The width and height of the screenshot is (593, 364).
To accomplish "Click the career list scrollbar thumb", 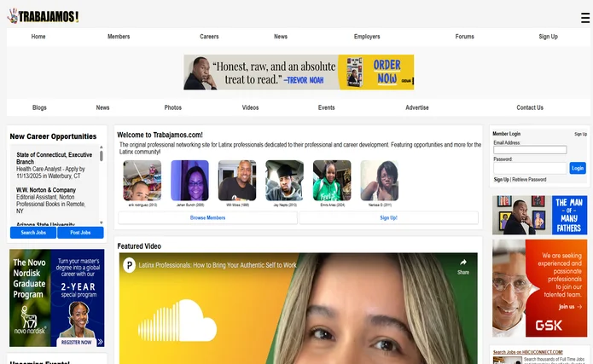I will pos(102,156).
